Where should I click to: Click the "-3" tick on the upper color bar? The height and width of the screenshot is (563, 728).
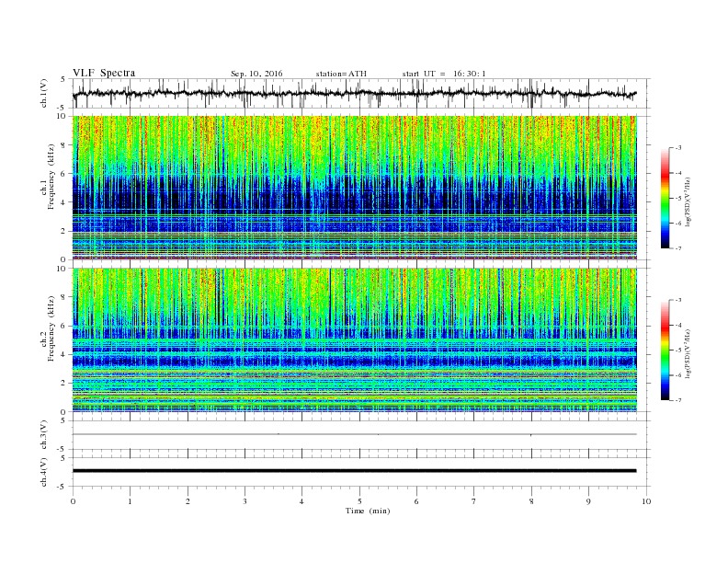pos(678,148)
